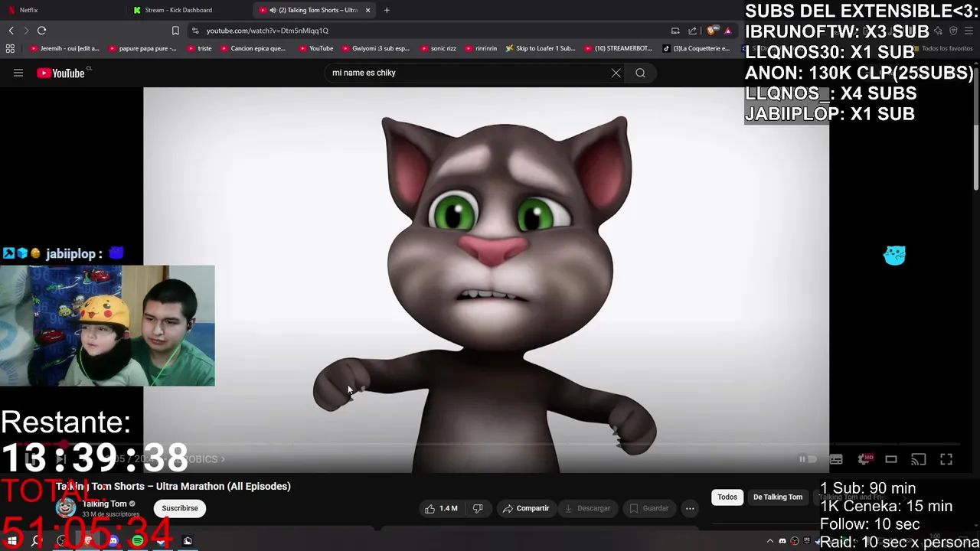Open the sonic rizz bookmark

tap(438, 48)
